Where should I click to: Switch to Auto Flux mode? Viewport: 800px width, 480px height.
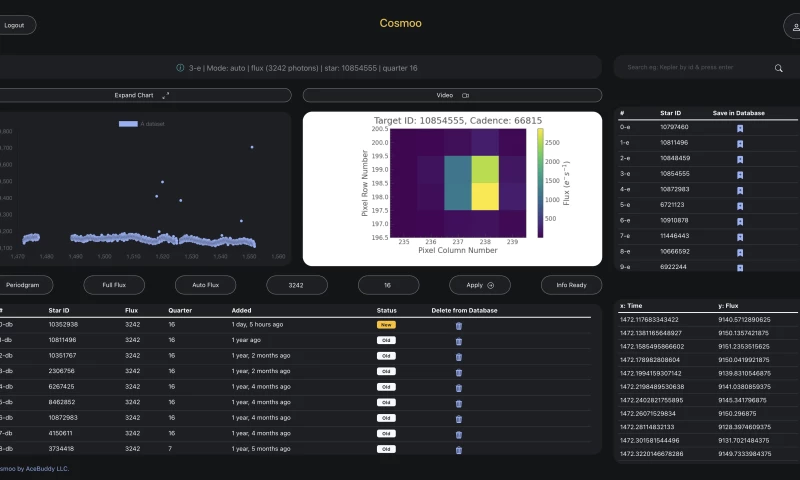(x=205, y=285)
